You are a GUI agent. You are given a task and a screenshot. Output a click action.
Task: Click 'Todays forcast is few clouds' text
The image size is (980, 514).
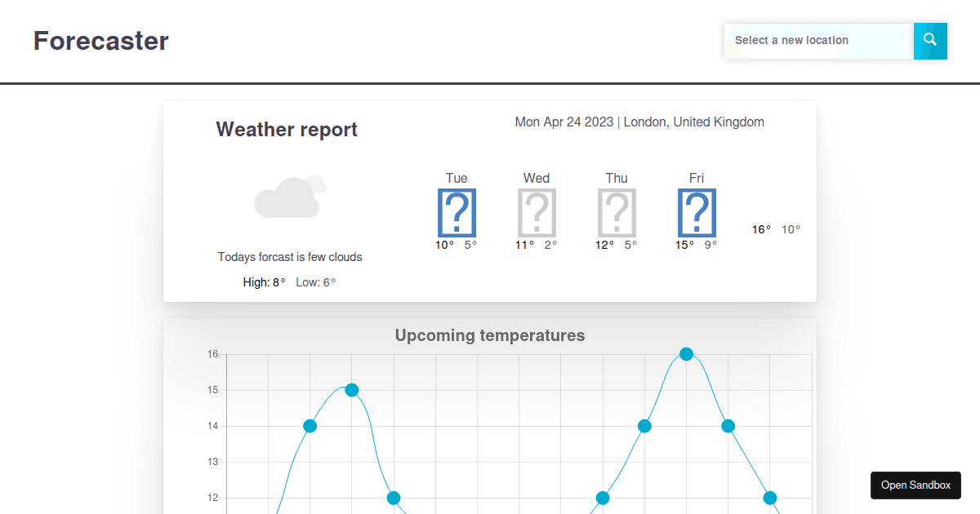(x=290, y=257)
